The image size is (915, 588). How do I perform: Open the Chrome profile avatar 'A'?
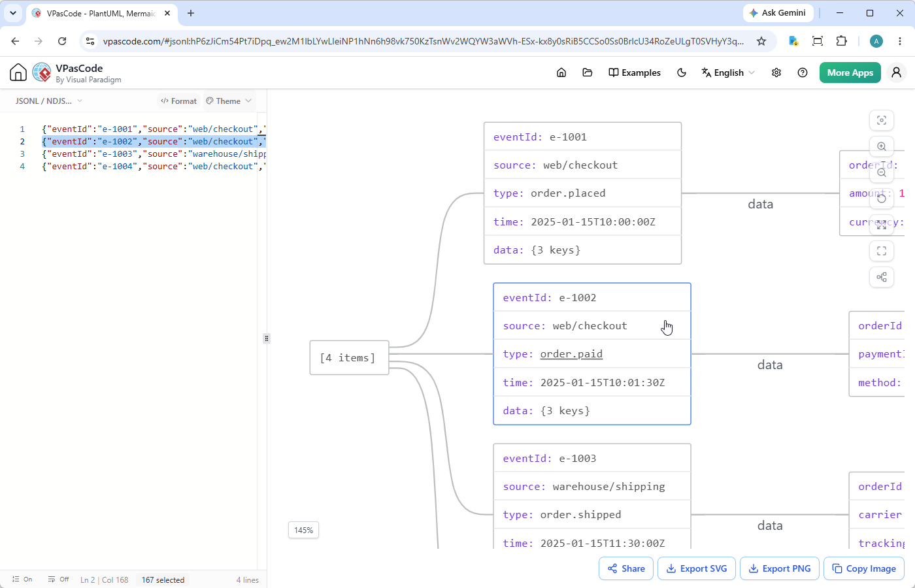coord(876,41)
